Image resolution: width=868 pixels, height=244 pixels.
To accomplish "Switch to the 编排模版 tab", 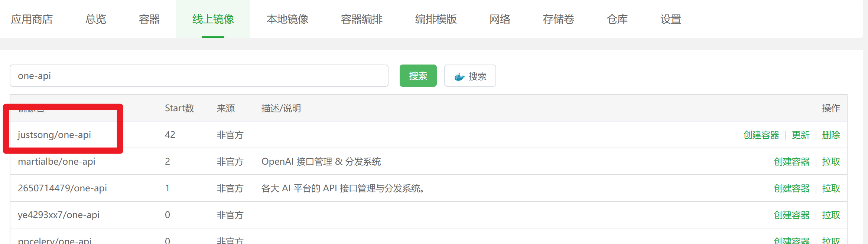I will click(x=436, y=19).
